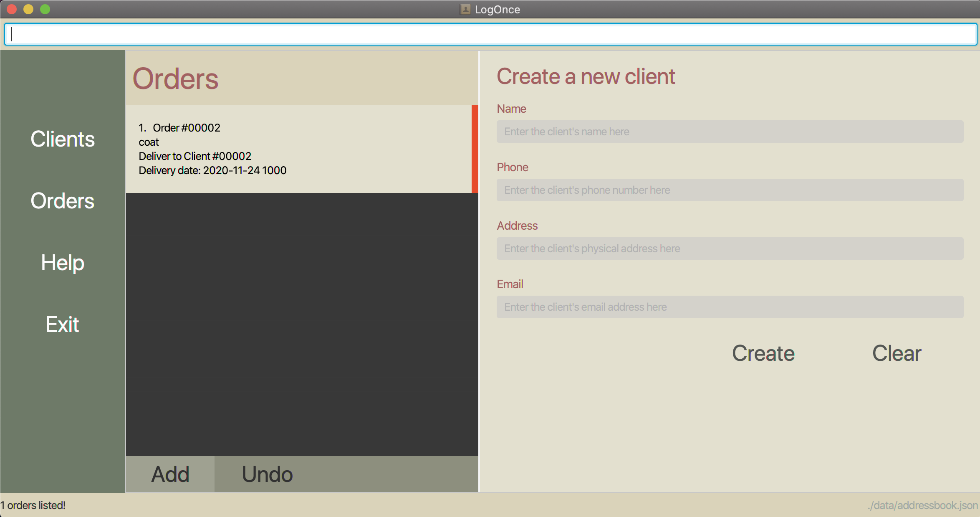Click the Orders navigation icon
Viewport: 980px width, 517px height.
coord(63,200)
